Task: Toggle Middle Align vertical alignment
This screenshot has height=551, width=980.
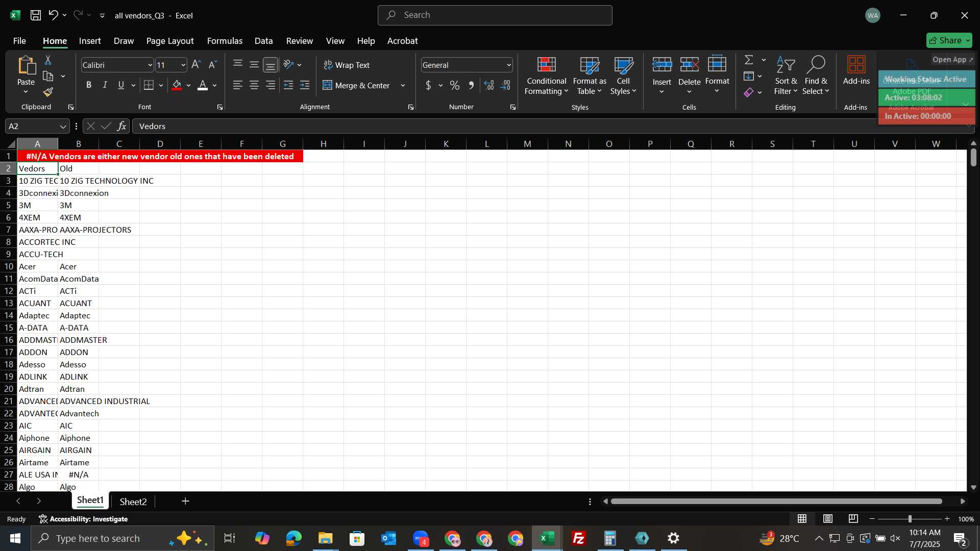Action: pyautogui.click(x=254, y=65)
